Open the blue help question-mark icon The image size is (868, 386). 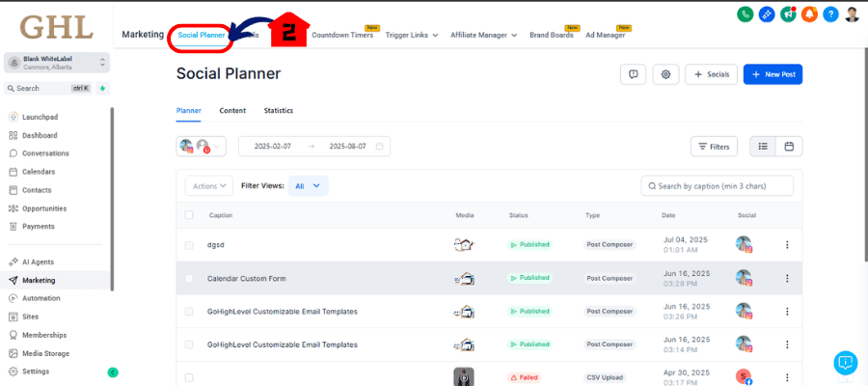(830, 14)
